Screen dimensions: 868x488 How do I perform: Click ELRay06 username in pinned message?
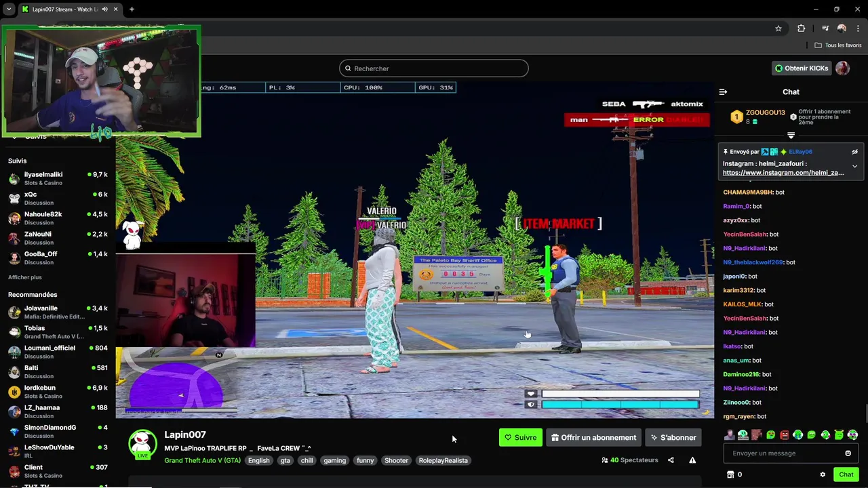point(800,152)
